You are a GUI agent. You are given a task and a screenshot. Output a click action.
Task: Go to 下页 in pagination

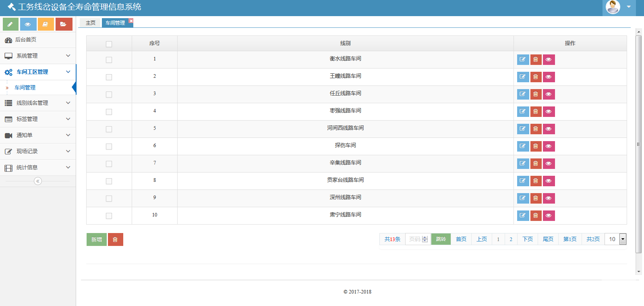(528, 239)
